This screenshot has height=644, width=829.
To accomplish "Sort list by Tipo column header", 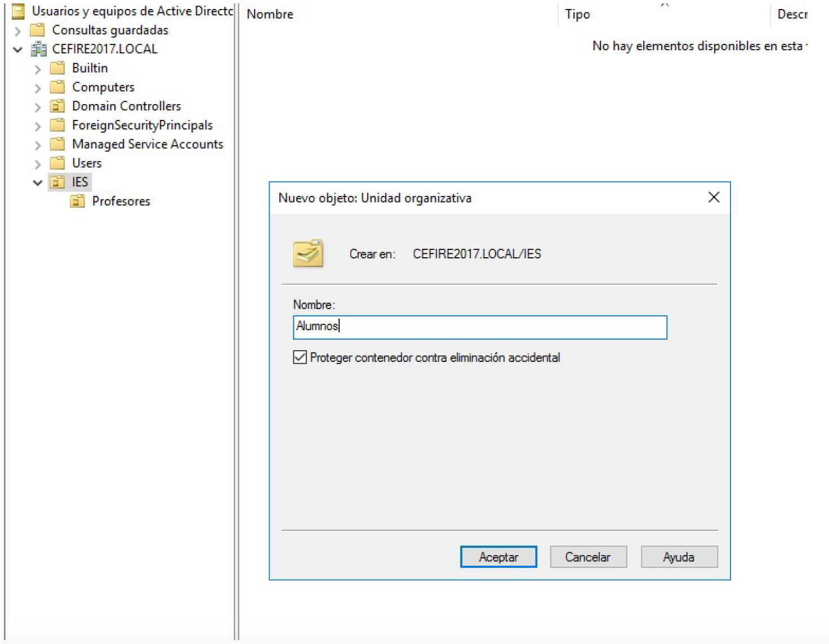I will coord(577,14).
